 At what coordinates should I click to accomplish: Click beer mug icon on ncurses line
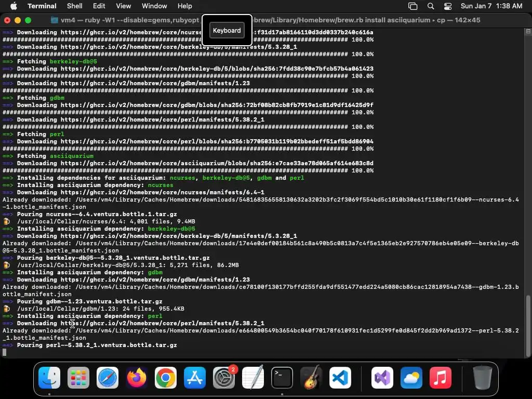6,221
